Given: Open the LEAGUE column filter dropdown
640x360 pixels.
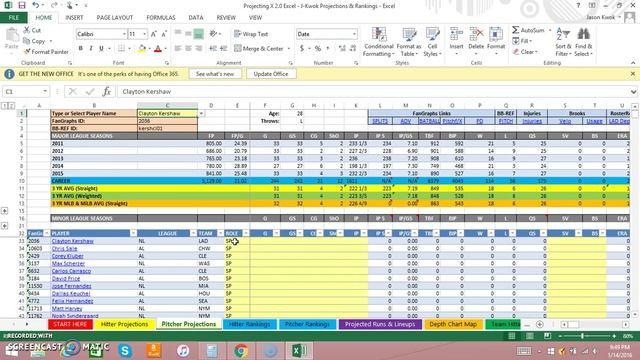Looking at the screenshot, I should (x=193, y=233).
